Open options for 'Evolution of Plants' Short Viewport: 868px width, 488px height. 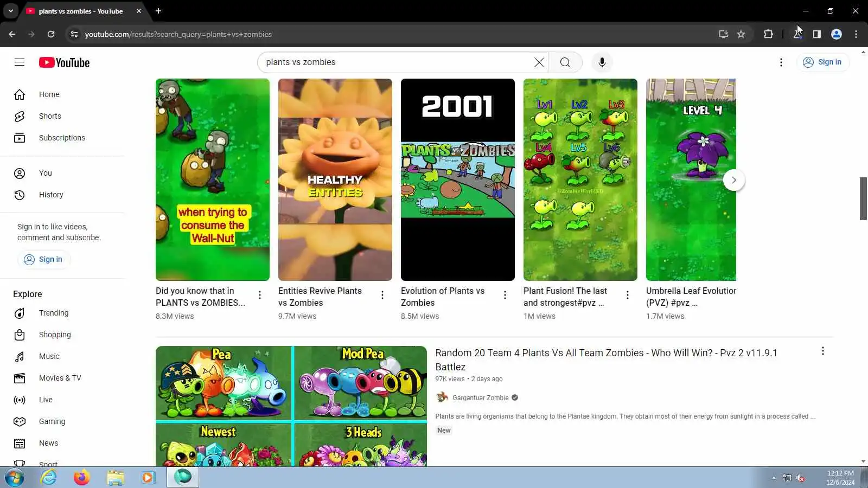pyautogui.click(x=505, y=295)
